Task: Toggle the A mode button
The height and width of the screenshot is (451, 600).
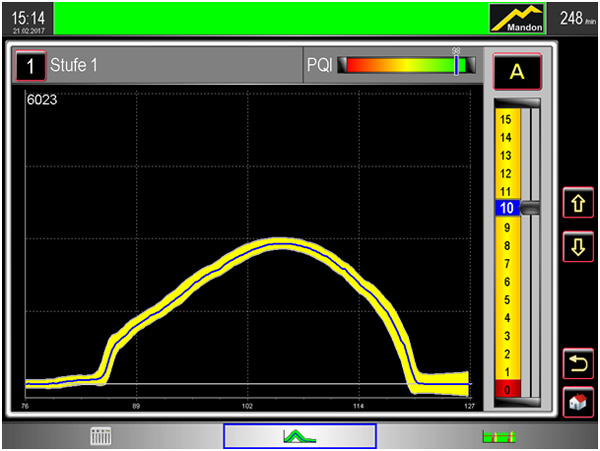Action: [516, 72]
